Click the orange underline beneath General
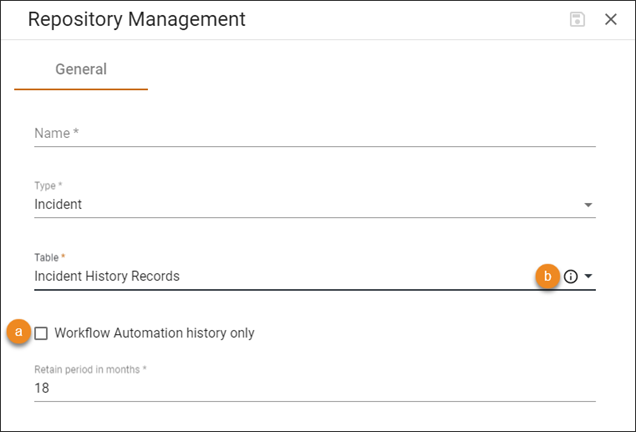636x432 pixels. [x=81, y=89]
